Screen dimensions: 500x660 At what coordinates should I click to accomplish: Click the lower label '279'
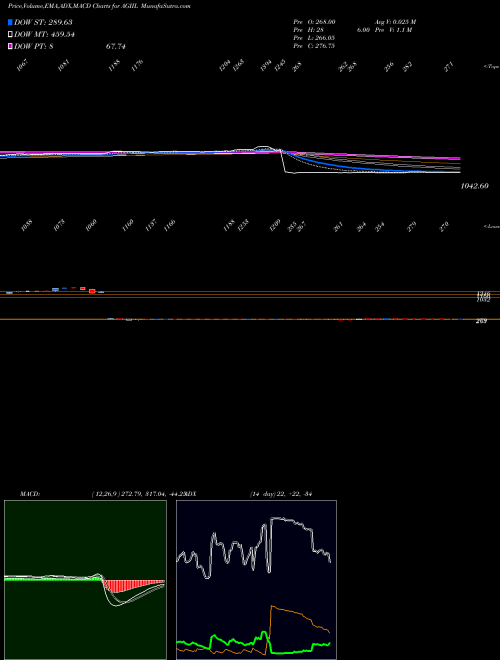pos(412,226)
